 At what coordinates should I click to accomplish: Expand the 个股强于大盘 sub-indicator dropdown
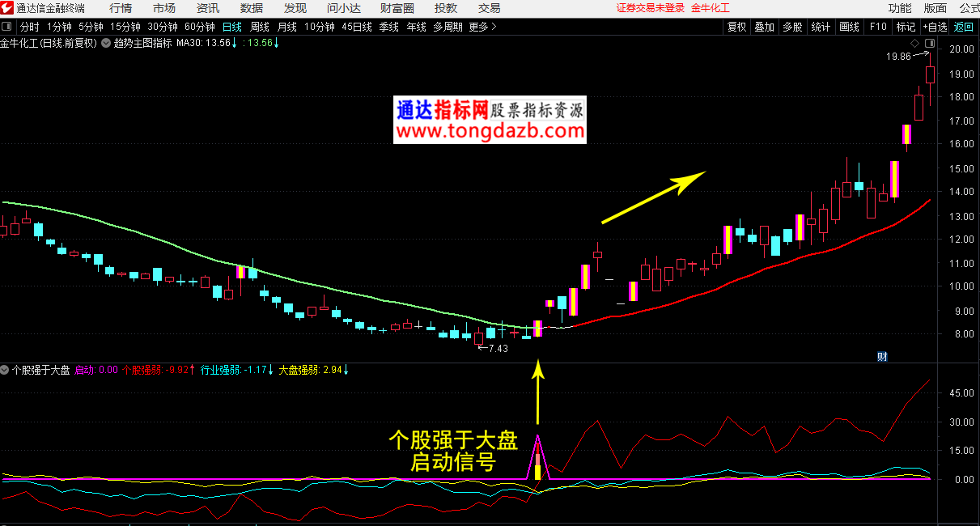pos(5,370)
